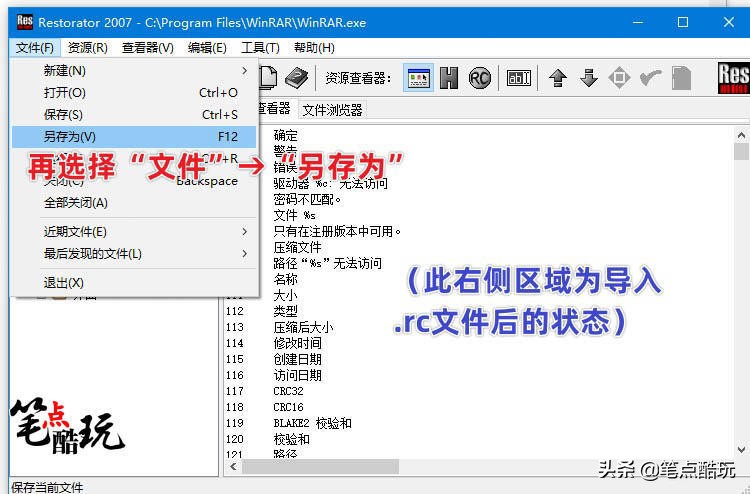Toggle the ab| text edit mode icon
This screenshot has height=494, width=750.
pyautogui.click(x=518, y=77)
